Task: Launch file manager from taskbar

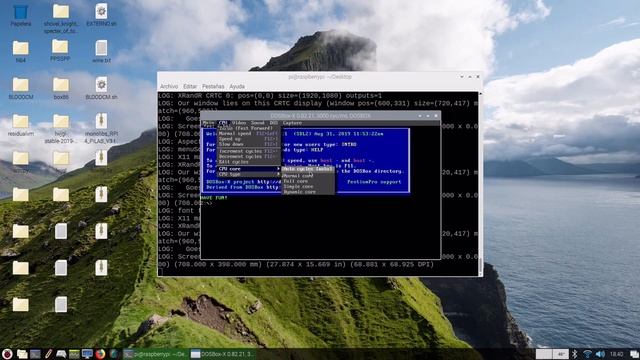Action: tap(22, 354)
